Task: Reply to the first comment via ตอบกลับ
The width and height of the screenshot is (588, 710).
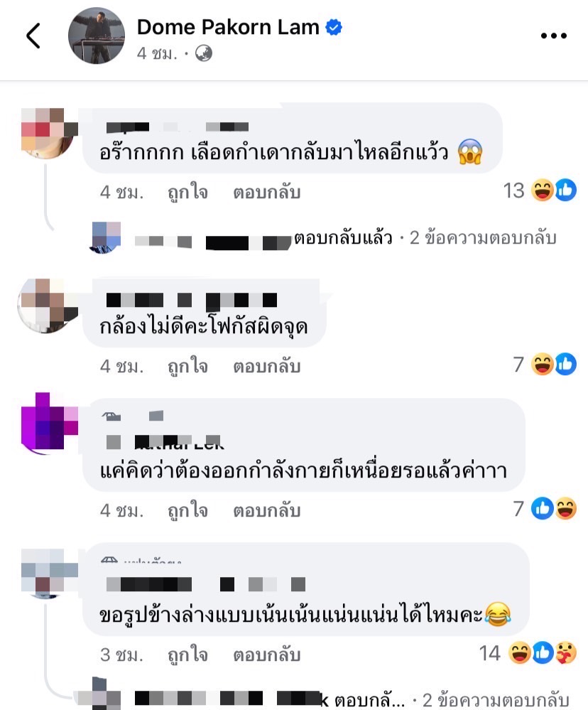Action: [267, 193]
